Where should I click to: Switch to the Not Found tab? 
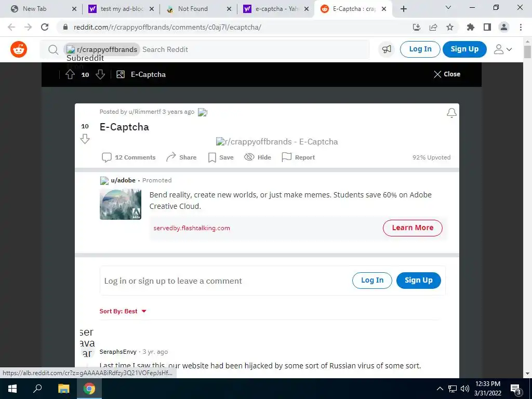198,9
